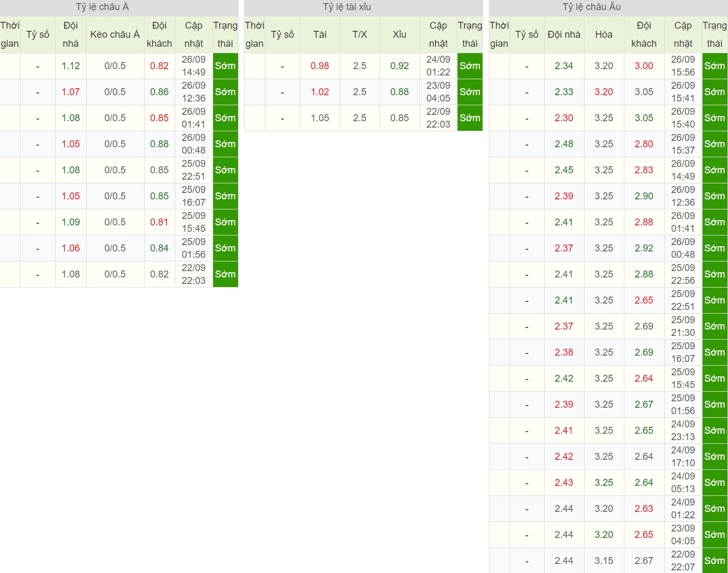728x573 pixels.
Task: Click the away odds value 0.86
Action: (159, 92)
